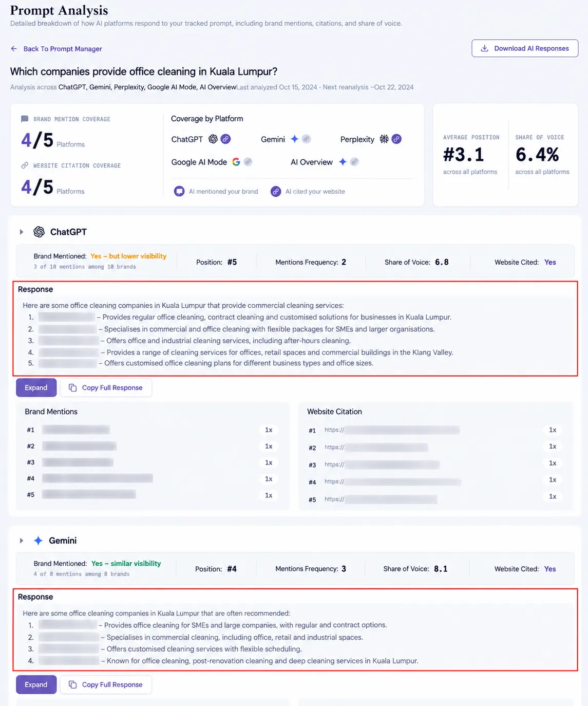Click brand mention row #1 in ChatGPT
Screen dimensions: 588x706
click(x=152, y=430)
